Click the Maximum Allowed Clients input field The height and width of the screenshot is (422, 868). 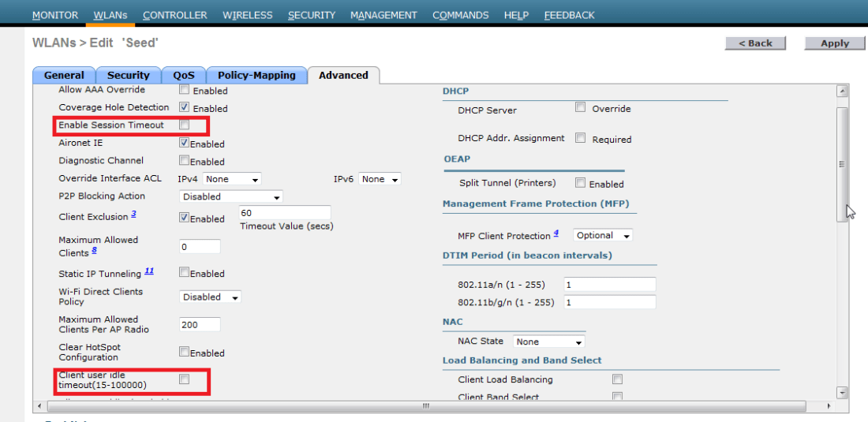click(200, 247)
